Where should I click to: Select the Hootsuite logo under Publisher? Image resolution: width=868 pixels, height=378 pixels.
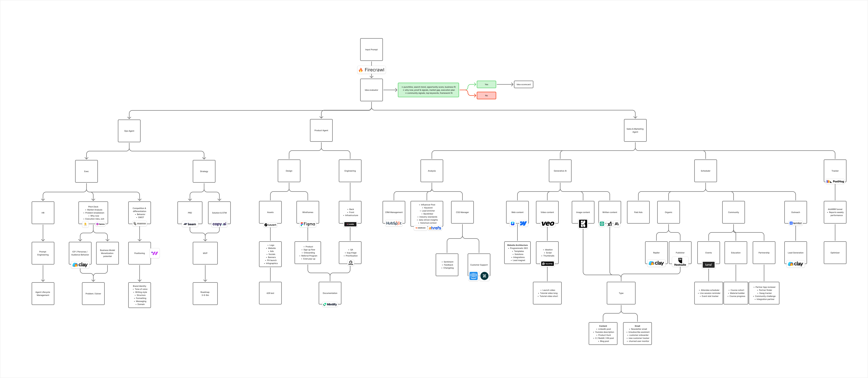point(680,262)
